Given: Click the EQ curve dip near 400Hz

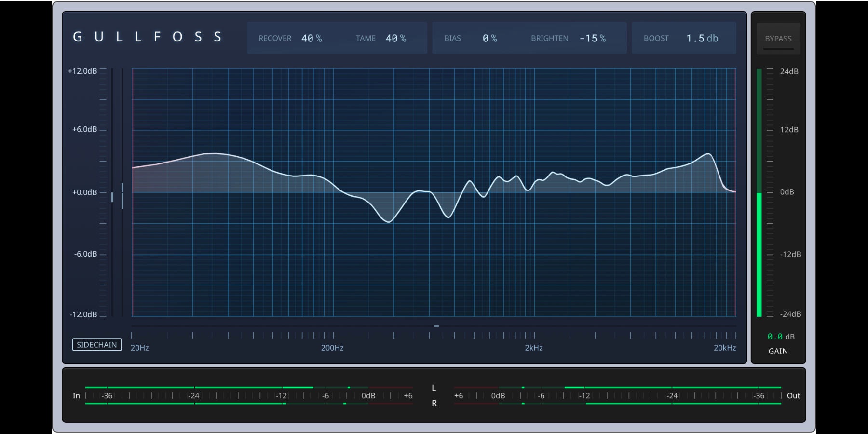Looking at the screenshot, I should pos(389,221).
